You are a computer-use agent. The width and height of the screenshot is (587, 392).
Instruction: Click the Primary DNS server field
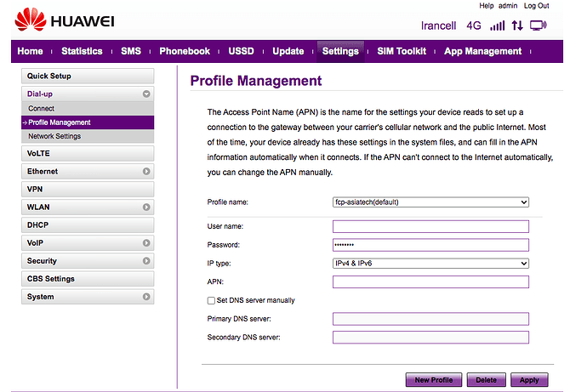pyautogui.click(x=430, y=319)
